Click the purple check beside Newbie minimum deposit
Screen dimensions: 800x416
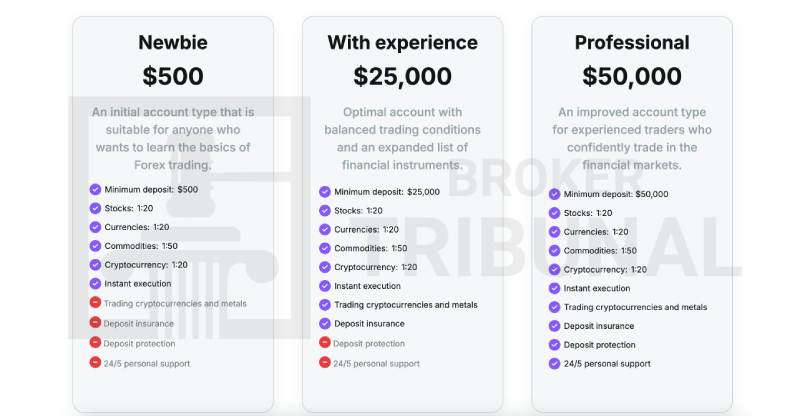pos(95,189)
